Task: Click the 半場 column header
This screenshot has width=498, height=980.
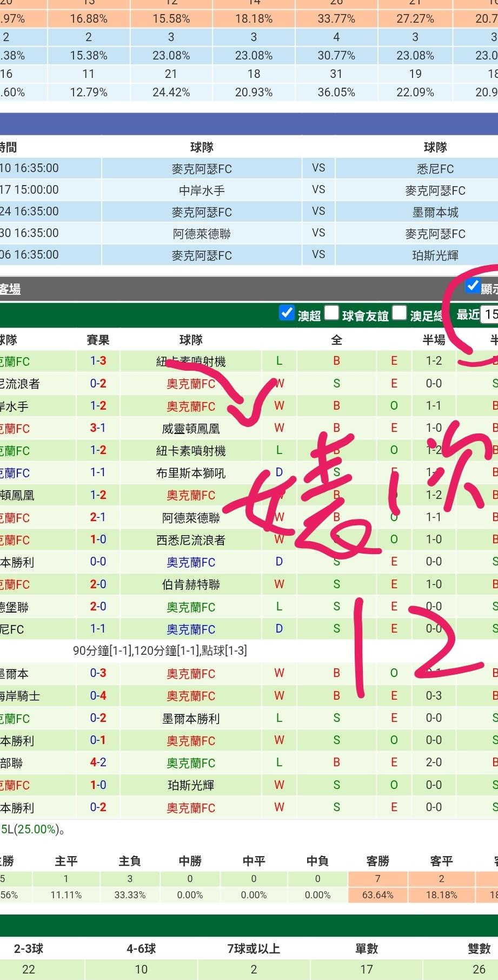Action: click(x=434, y=340)
